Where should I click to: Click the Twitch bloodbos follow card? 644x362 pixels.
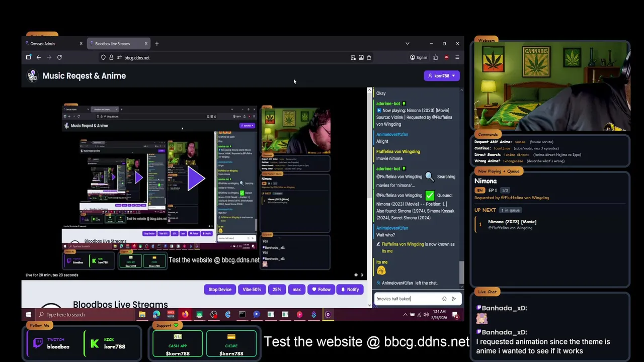[53, 344]
